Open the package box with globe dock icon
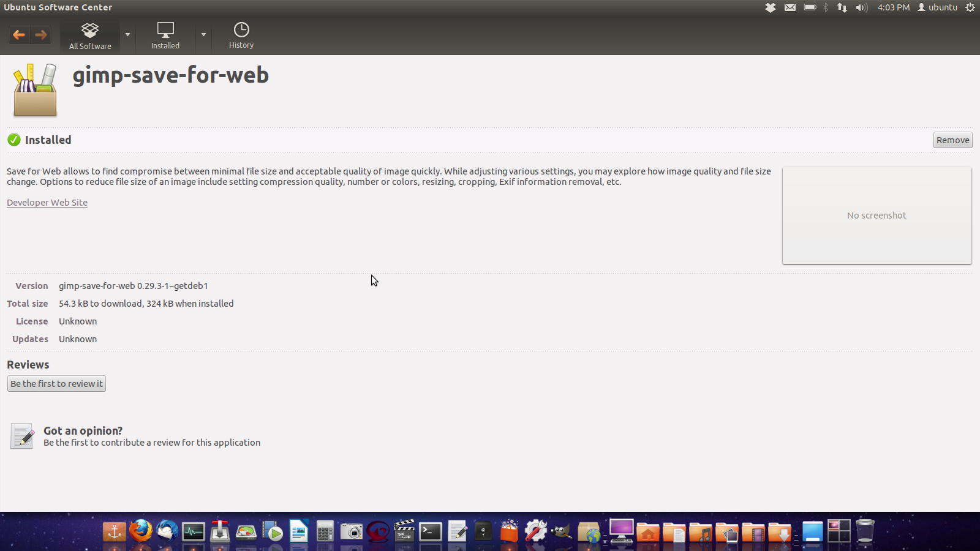Image resolution: width=980 pixels, height=551 pixels. pyautogui.click(x=589, y=532)
